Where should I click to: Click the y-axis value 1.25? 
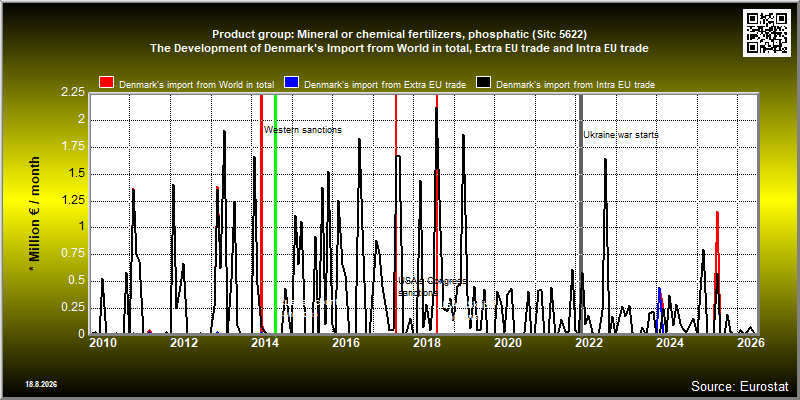(72, 201)
